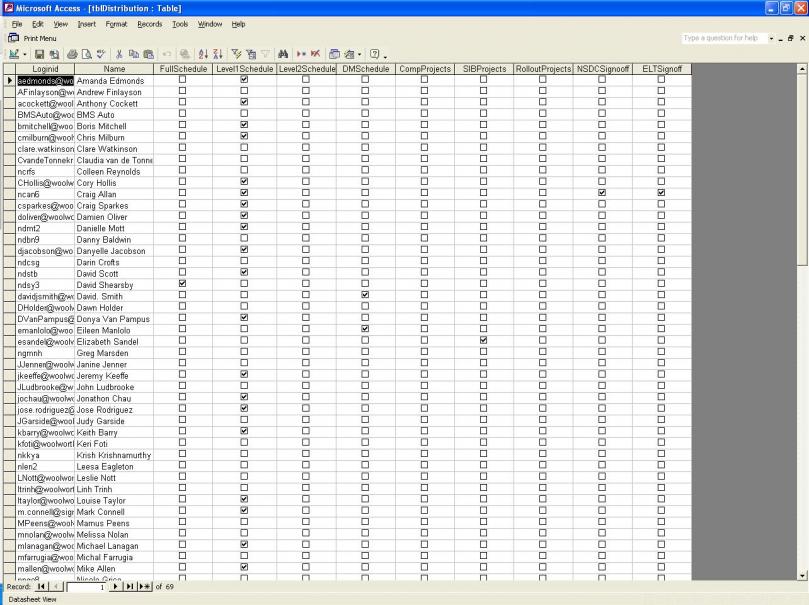Viewport: 809px width, 605px height.
Task: Toggle DMSchedule checkbox for Eileen Manlolo
Action: point(365,329)
